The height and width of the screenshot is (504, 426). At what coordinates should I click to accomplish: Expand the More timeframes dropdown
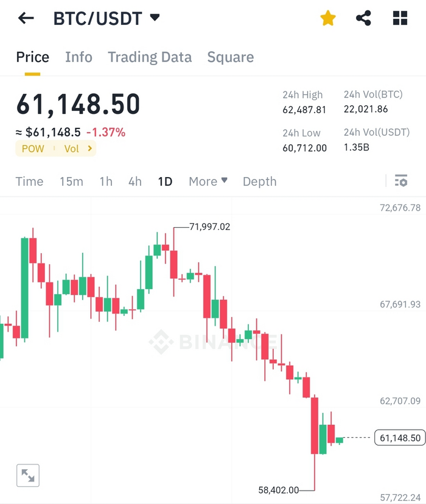click(208, 181)
